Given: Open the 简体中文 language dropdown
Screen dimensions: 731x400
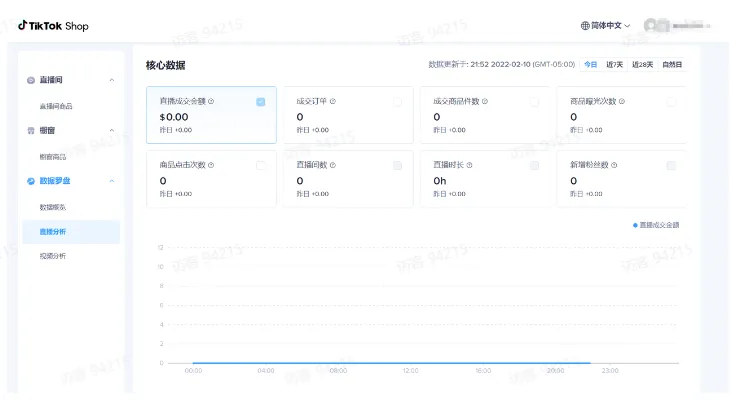Looking at the screenshot, I should tap(605, 26).
